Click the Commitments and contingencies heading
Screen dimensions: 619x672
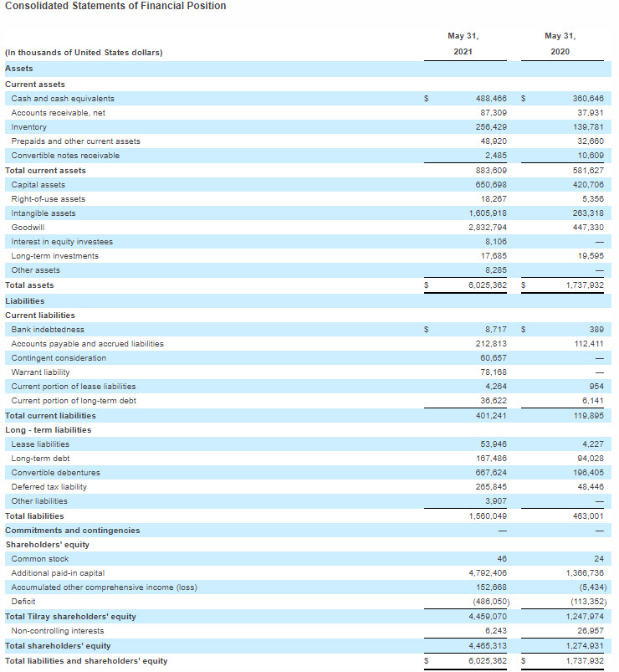coord(73,531)
